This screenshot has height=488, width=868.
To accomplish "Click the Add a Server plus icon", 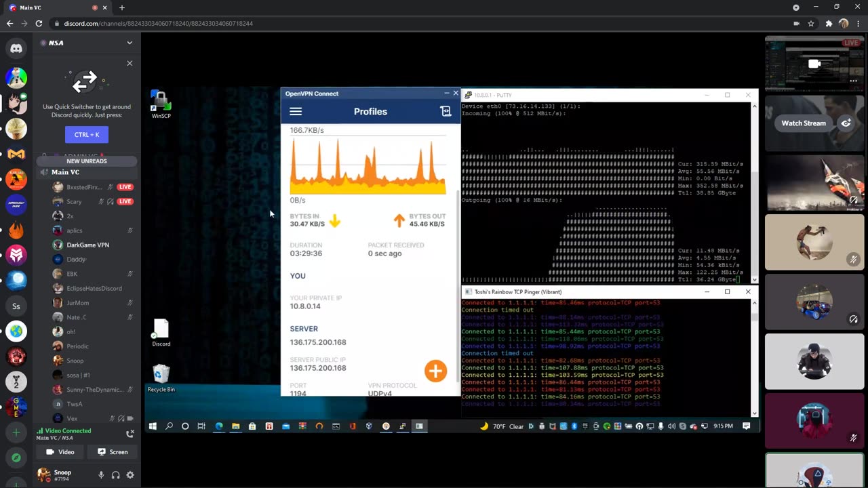I will tap(16, 432).
